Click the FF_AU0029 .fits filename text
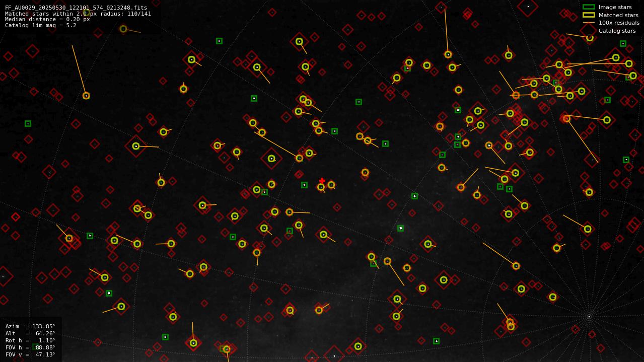The height and width of the screenshot is (362, 644). pyautogui.click(x=76, y=8)
